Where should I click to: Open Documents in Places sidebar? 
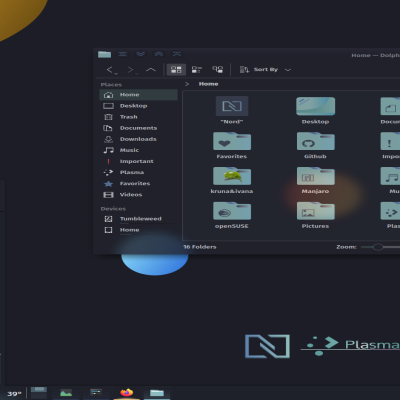pyautogui.click(x=138, y=128)
